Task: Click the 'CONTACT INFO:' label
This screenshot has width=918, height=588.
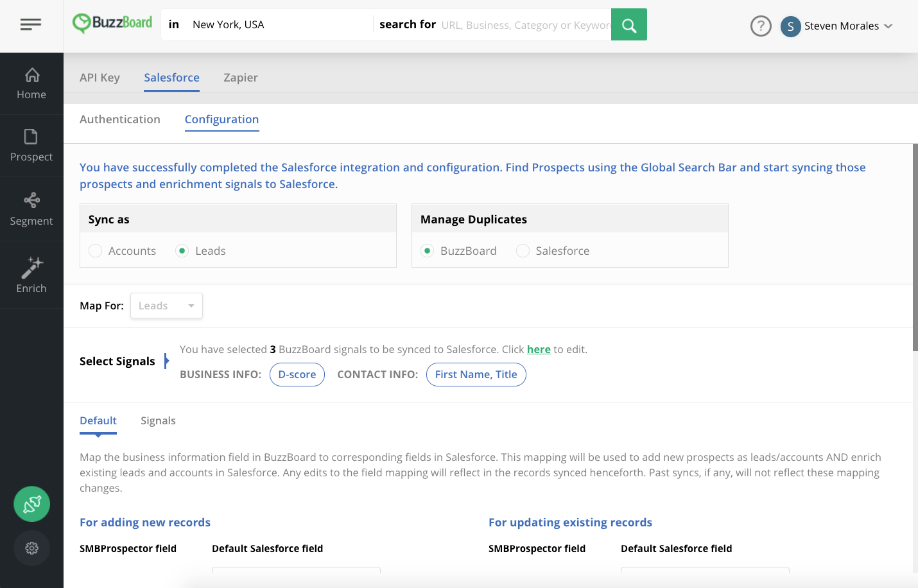Action: point(377,374)
